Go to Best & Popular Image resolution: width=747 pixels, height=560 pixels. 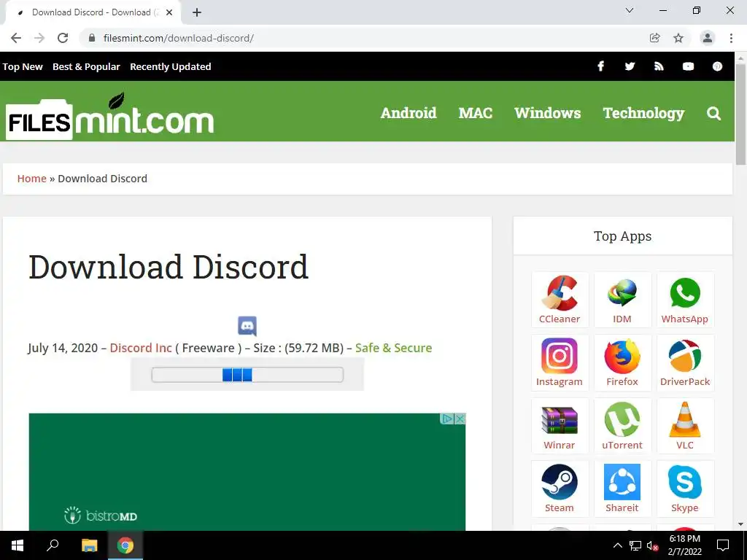click(x=86, y=66)
